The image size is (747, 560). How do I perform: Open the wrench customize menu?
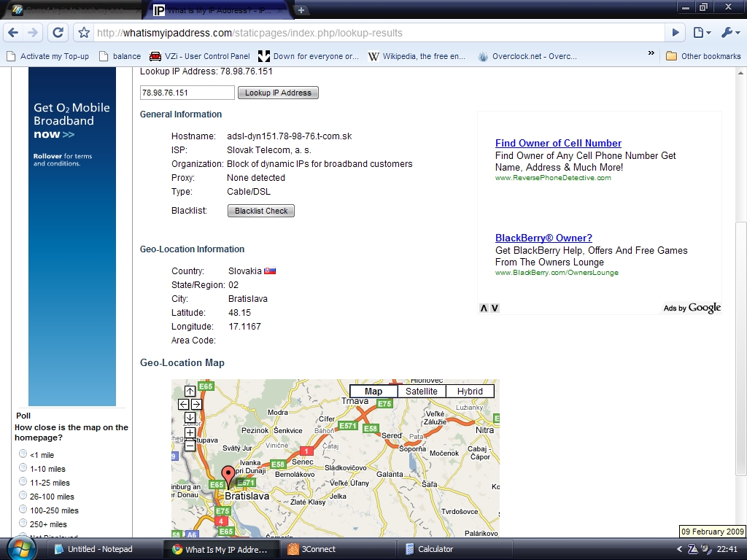[x=730, y=33]
